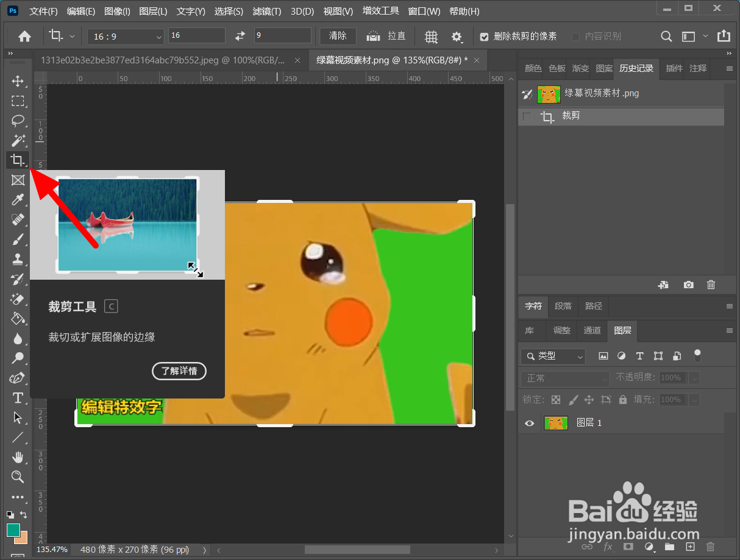This screenshot has width=740, height=560.
Task: Swap foreground and background colors
Action: click(23, 515)
